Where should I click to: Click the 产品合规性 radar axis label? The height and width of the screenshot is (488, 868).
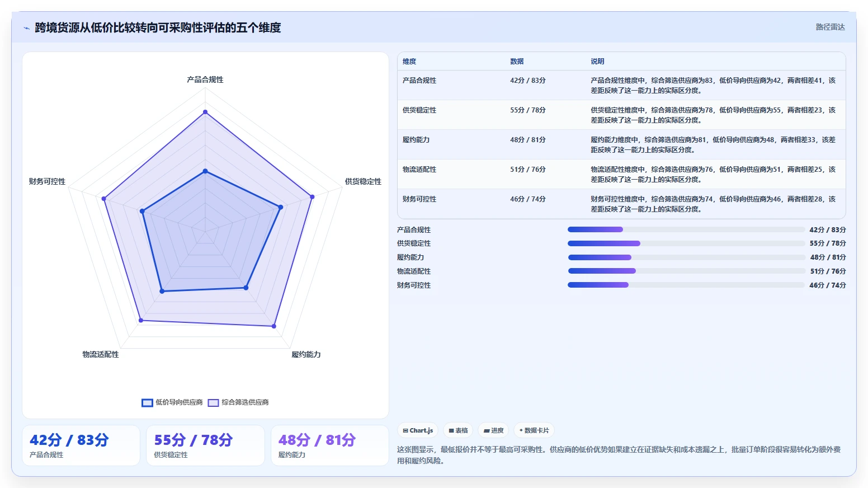(205, 80)
